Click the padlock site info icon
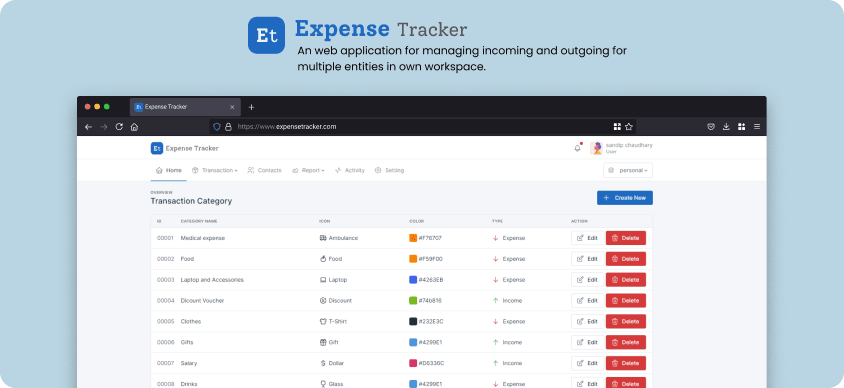This screenshot has height=388, width=844. 228,127
